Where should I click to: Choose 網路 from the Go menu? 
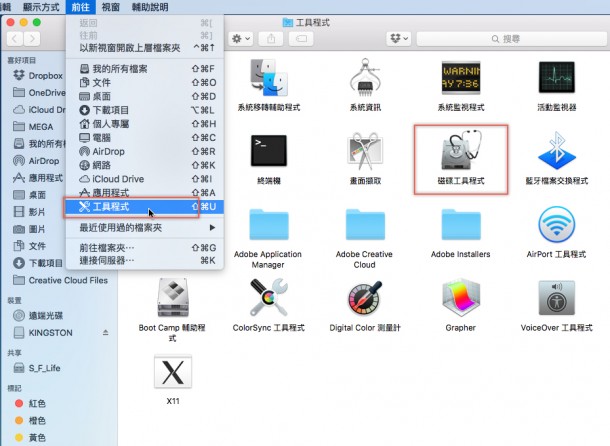[x=145, y=165]
